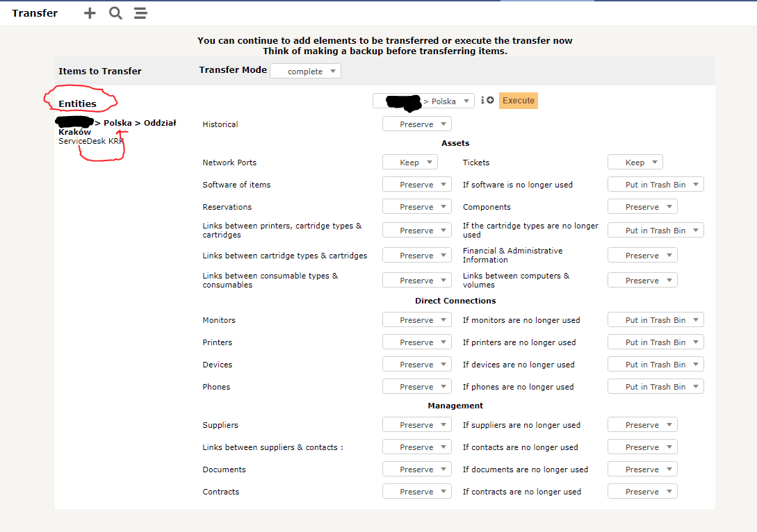Change the Phones Preserve dropdown

417,386
